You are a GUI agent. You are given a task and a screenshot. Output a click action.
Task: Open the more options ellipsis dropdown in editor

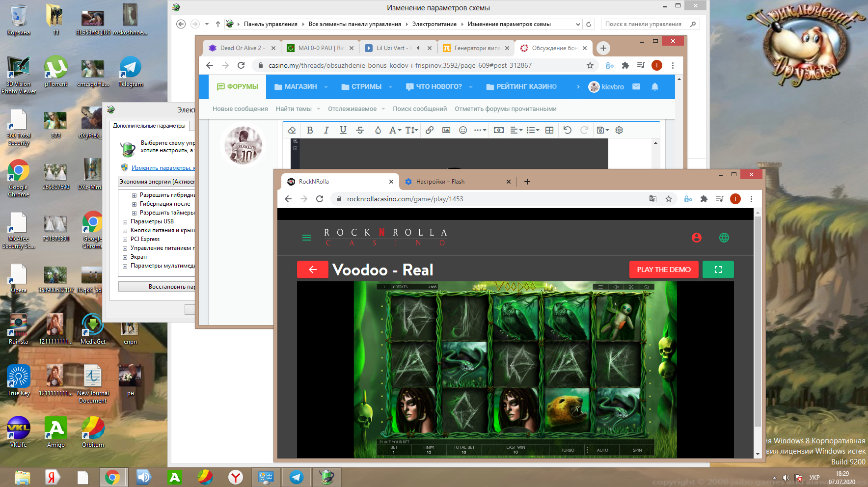coord(480,130)
